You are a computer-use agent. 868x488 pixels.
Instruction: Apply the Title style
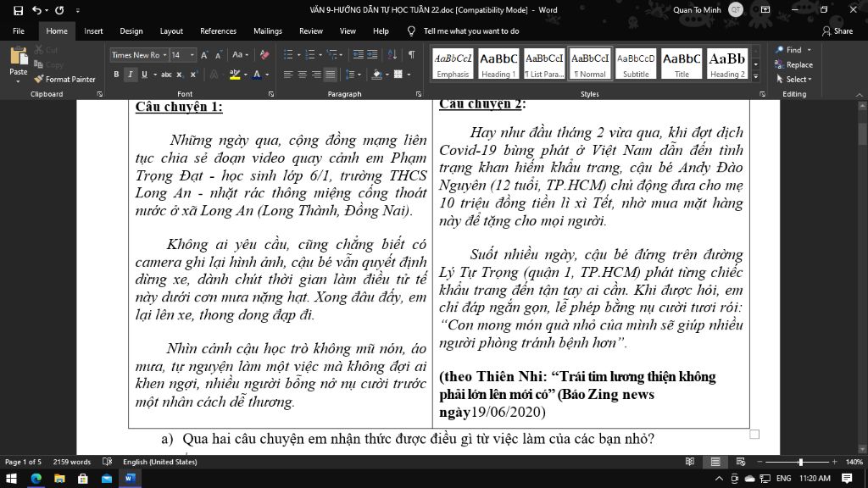tap(682, 64)
